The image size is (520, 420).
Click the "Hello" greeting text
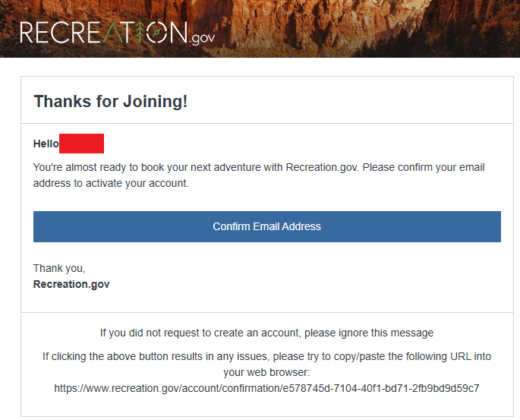46,144
